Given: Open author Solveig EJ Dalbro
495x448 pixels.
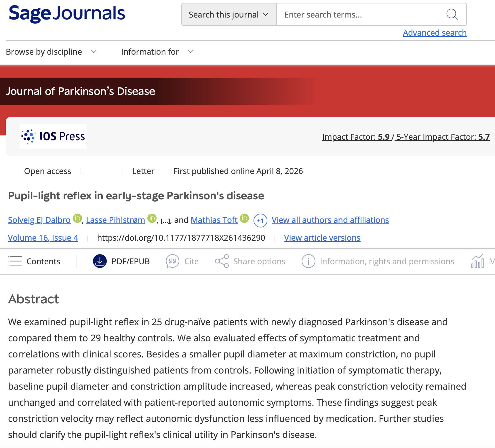Looking at the screenshot, I should [x=39, y=220].
